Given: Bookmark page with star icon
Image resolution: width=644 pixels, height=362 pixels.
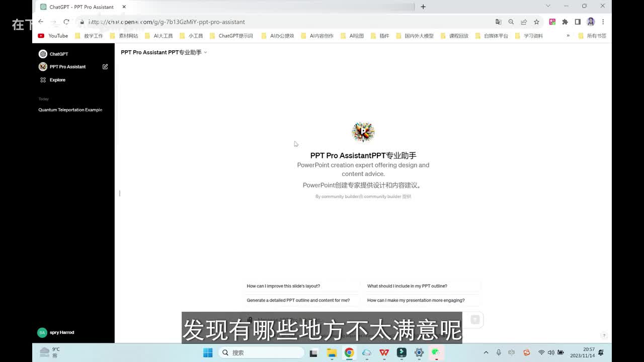Looking at the screenshot, I should coord(536,22).
